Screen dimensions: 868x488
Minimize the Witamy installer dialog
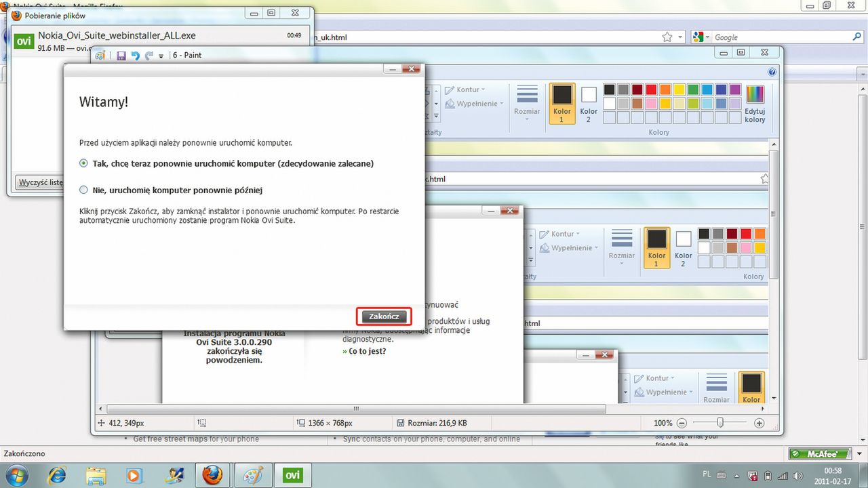point(392,69)
